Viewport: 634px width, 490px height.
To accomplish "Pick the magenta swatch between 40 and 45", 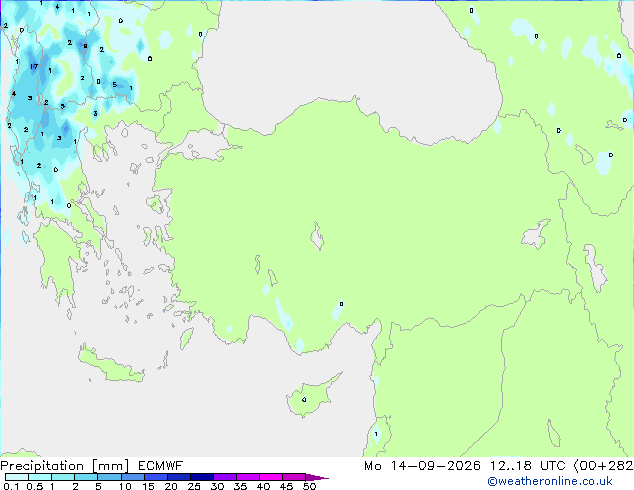I will coord(271,477).
